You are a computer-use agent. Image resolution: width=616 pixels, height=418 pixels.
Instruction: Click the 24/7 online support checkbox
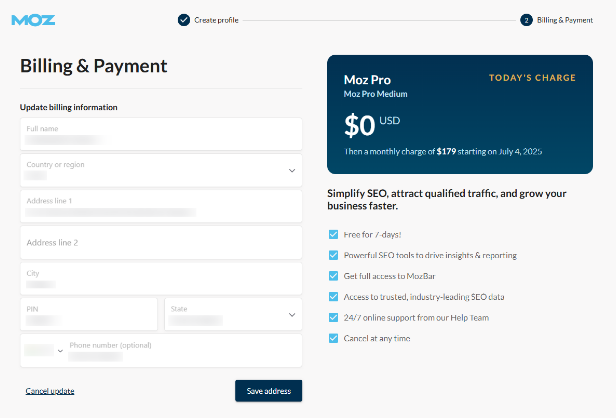pyautogui.click(x=333, y=317)
